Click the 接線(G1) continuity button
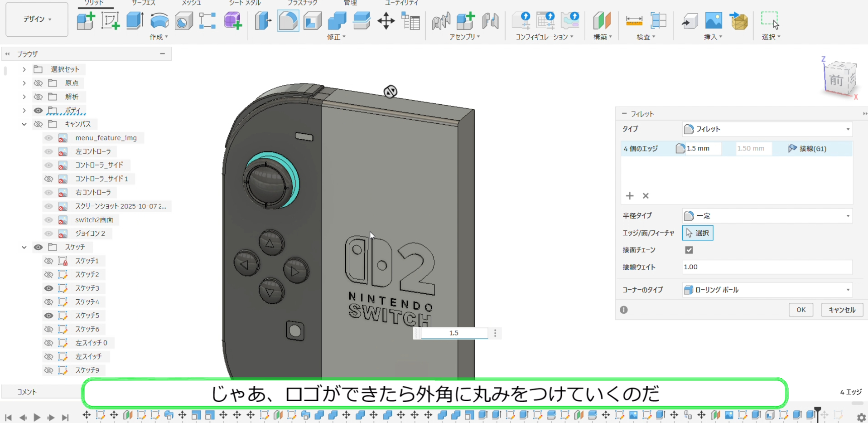Image resolution: width=868 pixels, height=423 pixels. point(808,149)
